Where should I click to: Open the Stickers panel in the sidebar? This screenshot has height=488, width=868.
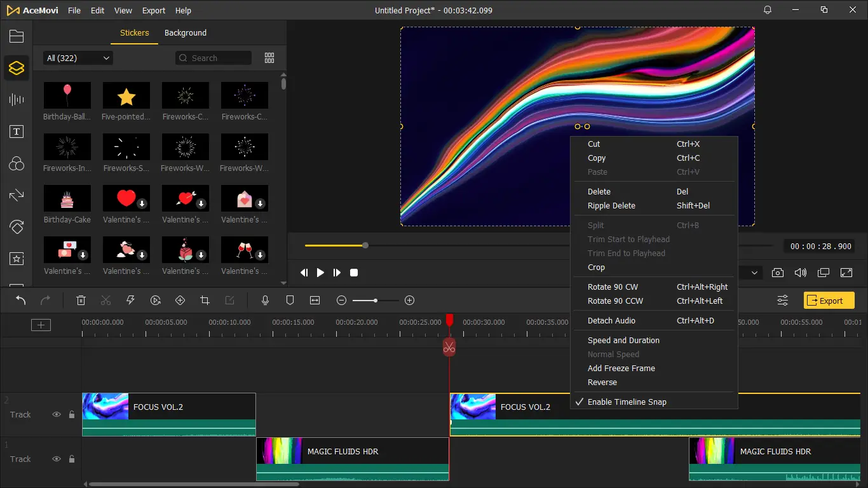[x=17, y=68]
